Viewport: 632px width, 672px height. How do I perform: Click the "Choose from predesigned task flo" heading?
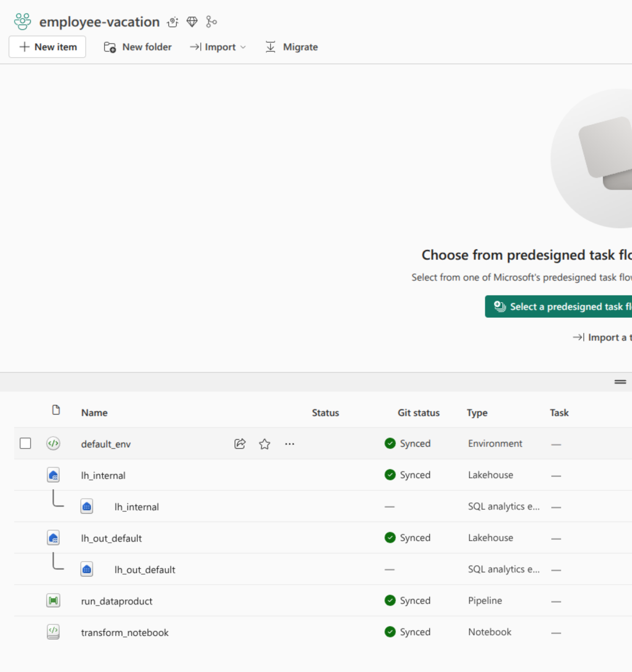coord(526,255)
